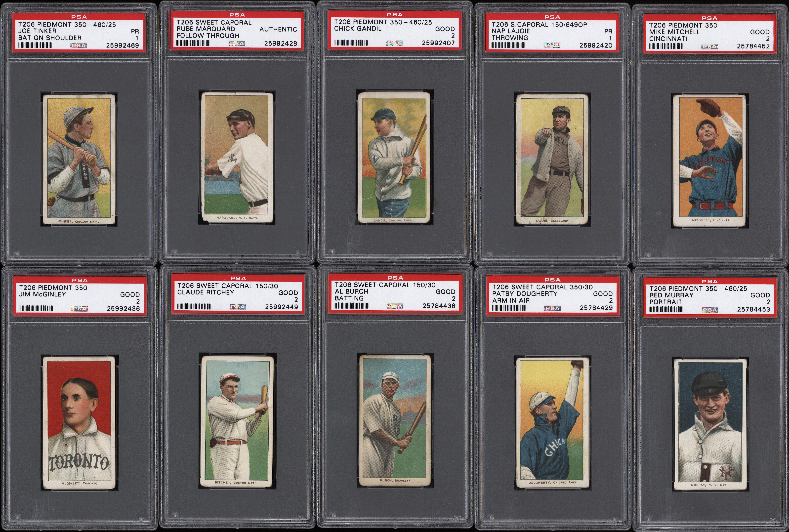Click the text 'CHICK GANDIL'
789x532 pixels.
(x=358, y=29)
